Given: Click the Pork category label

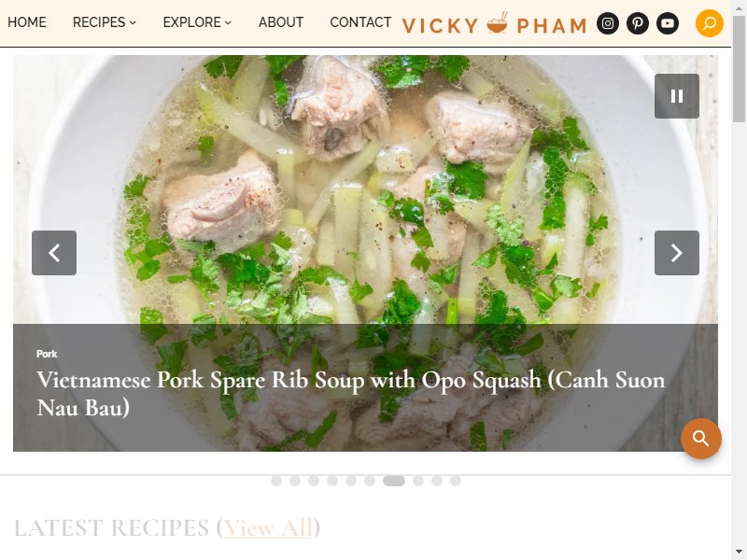Looking at the screenshot, I should pos(47,354).
